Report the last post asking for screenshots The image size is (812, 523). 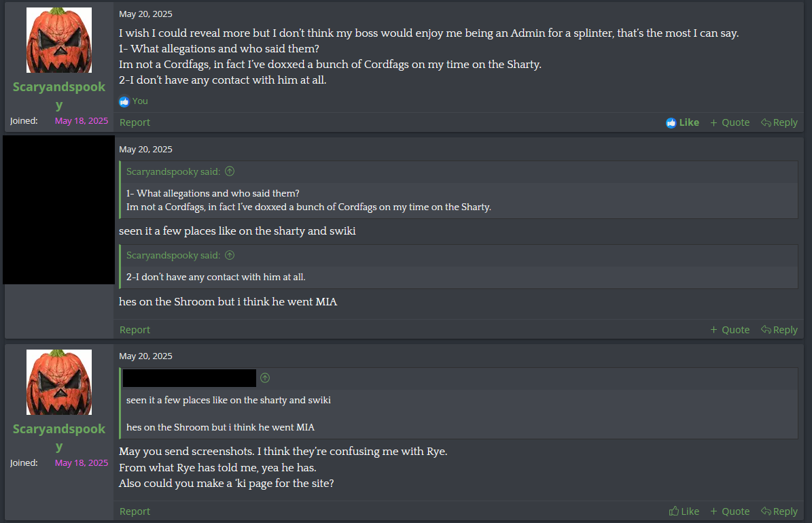(x=135, y=511)
